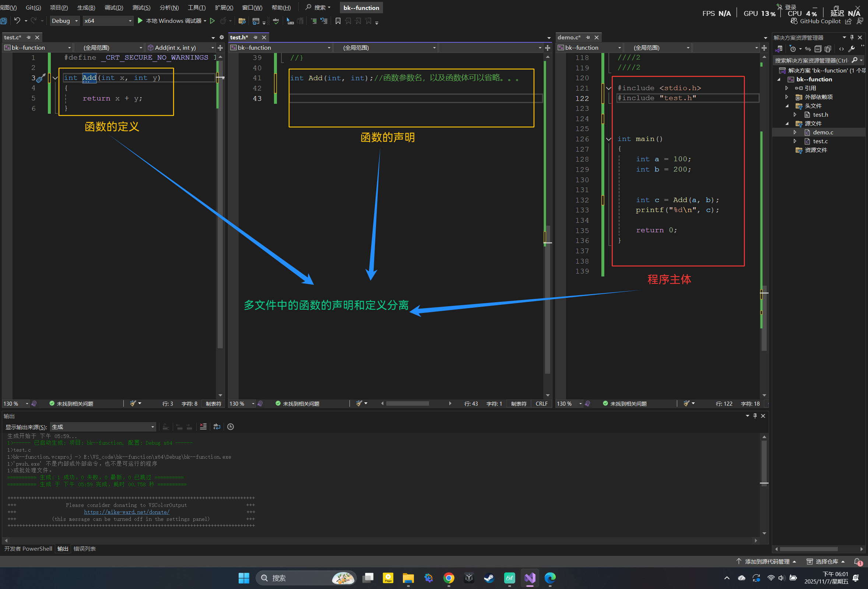Toggle word wrap in the output panel
The height and width of the screenshot is (589, 868).
point(217,427)
